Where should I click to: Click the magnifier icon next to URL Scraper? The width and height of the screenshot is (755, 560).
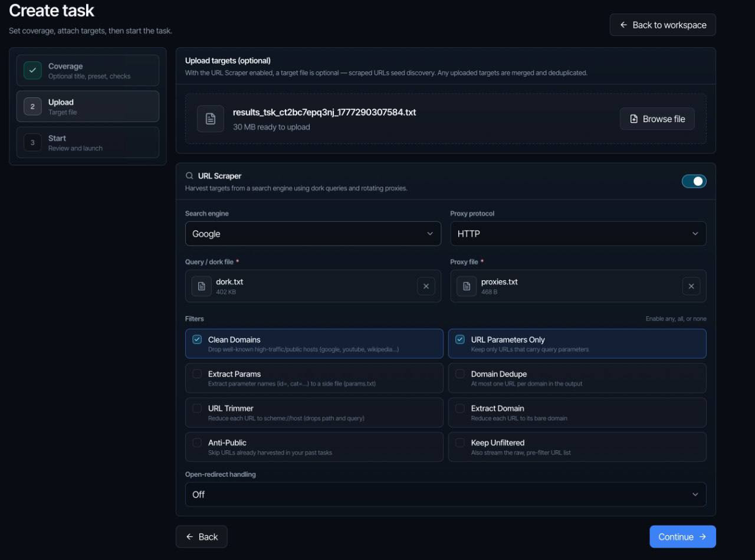pyautogui.click(x=189, y=176)
